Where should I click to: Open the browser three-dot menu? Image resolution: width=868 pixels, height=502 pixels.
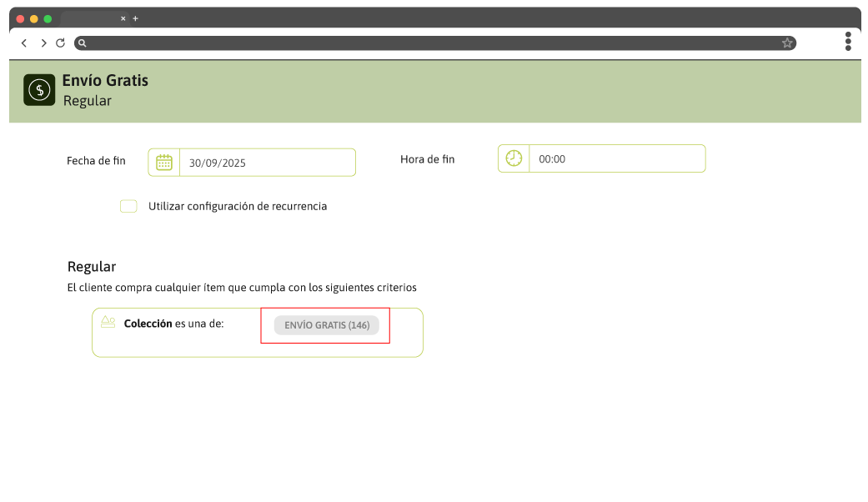click(x=848, y=42)
